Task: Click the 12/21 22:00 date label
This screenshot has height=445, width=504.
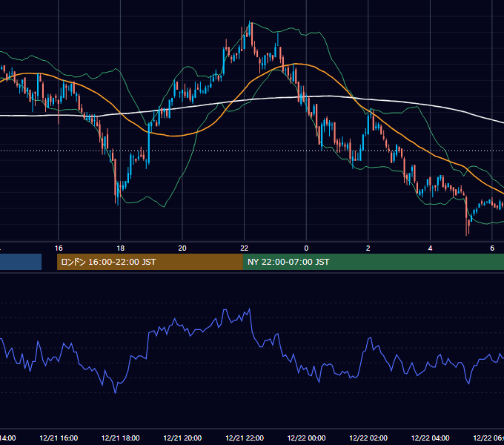Action: pyautogui.click(x=245, y=438)
